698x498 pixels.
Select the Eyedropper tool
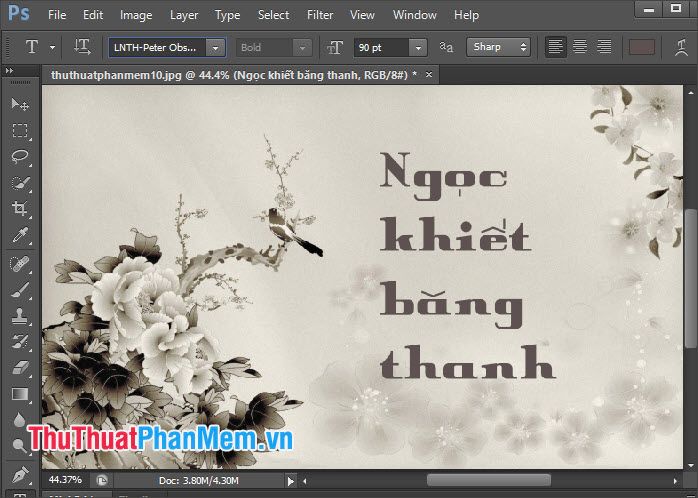20,235
